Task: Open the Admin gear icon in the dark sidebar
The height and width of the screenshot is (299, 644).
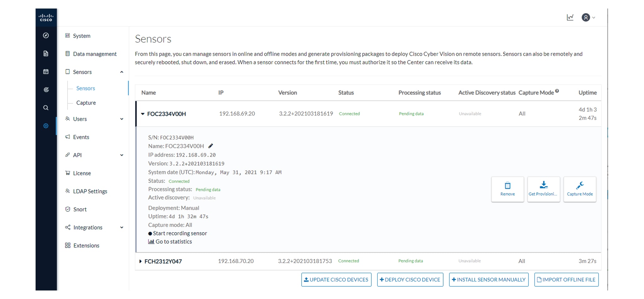Action: pos(46,126)
